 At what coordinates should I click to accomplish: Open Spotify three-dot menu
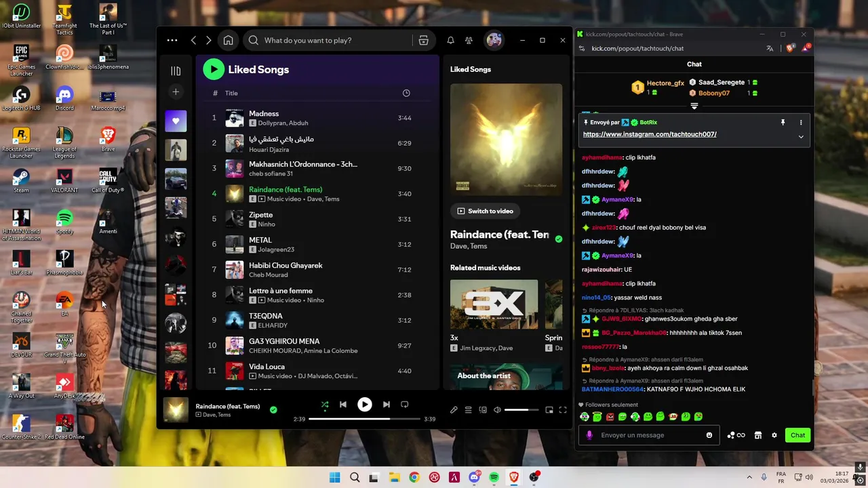pyautogui.click(x=172, y=40)
